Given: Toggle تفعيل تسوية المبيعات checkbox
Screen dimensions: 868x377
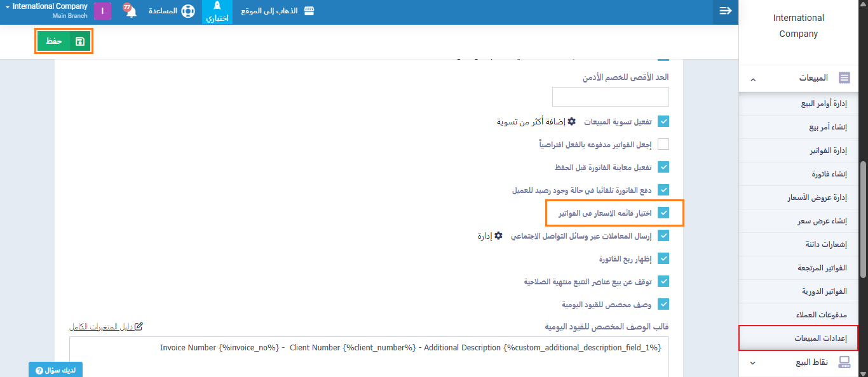Looking at the screenshot, I should [663, 121].
